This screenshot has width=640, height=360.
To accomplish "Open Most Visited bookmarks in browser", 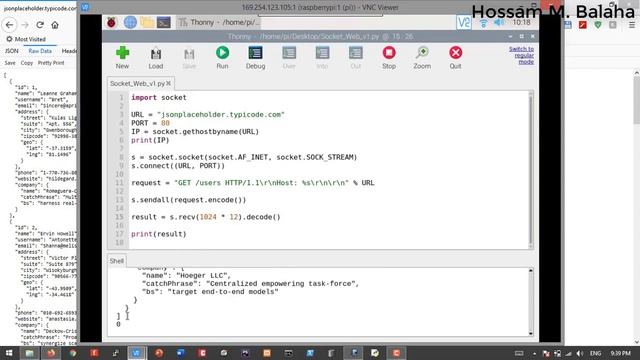I will tap(25, 39).
